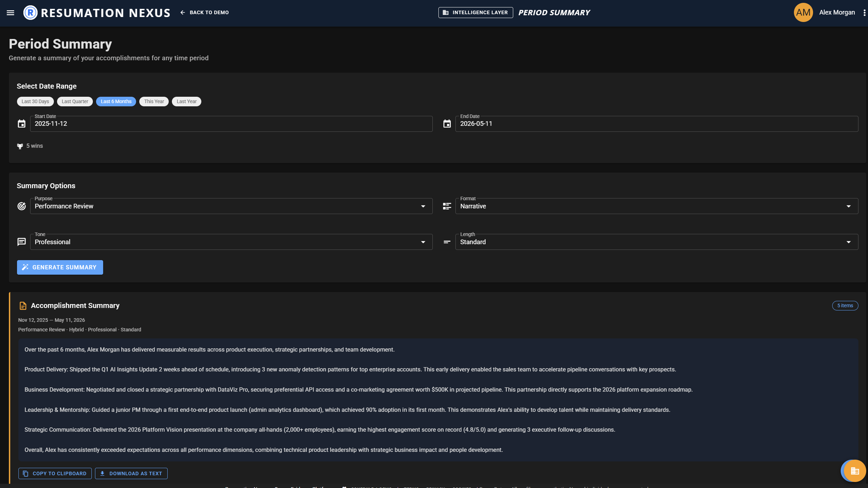Image resolution: width=868 pixels, height=488 pixels.
Task: Click the Tone message icon
Action: (22, 242)
